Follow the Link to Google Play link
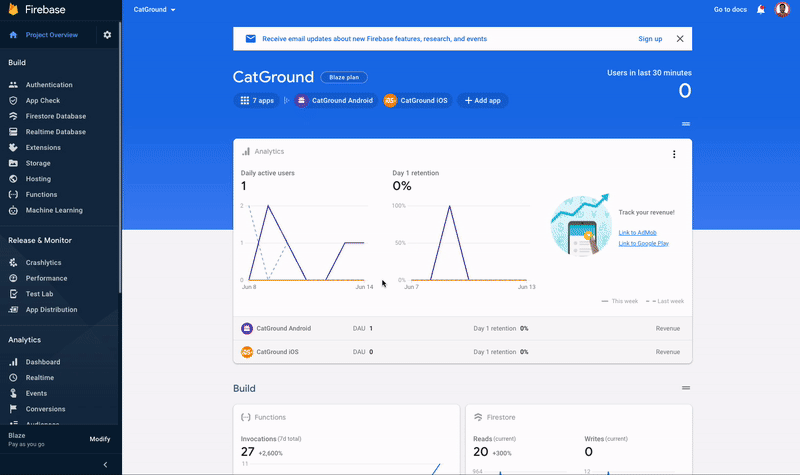The image size is (800, 475). point(643,243)
